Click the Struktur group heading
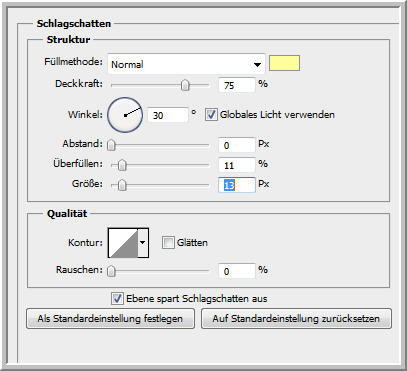The image size is (407, 371). pyautogui.click(x=68, y=39)
